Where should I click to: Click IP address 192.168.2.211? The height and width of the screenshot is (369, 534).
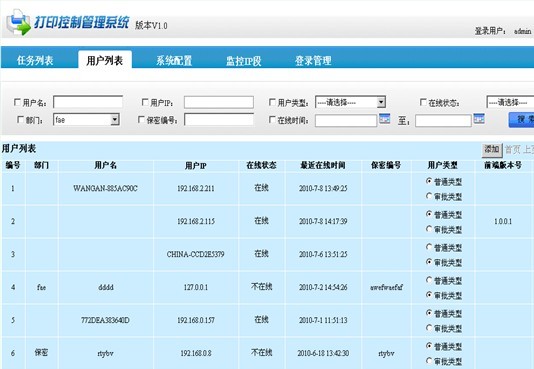tap(196, 188)
